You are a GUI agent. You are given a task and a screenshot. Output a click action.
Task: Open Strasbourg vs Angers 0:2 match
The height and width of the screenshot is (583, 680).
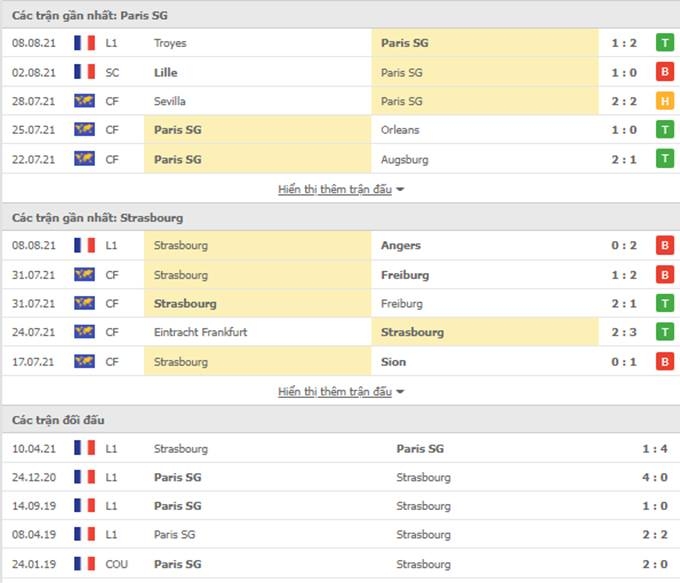click(x=340, y=246)
